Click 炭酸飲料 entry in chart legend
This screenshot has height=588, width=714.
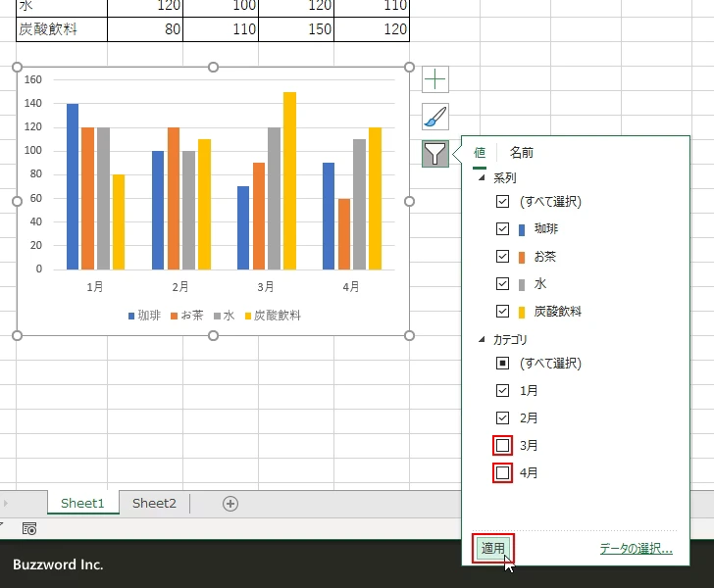coord(273,316)
